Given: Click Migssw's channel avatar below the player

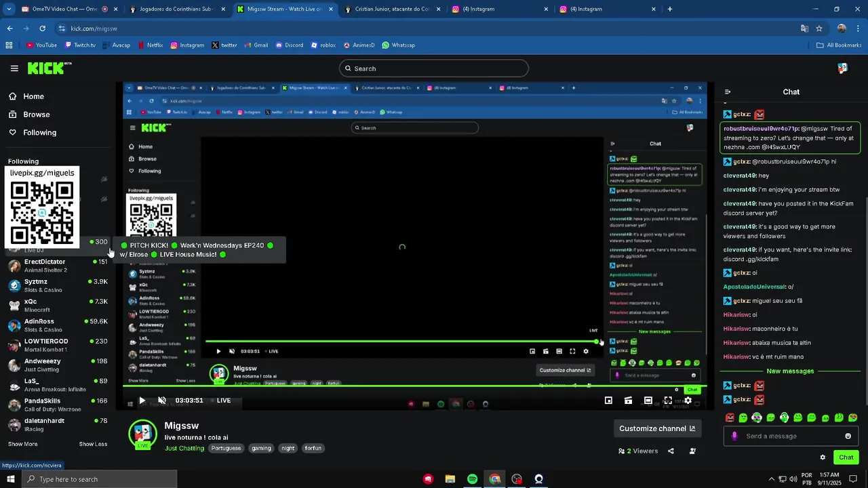Looking at the screenshot, I should coord(142,435).
